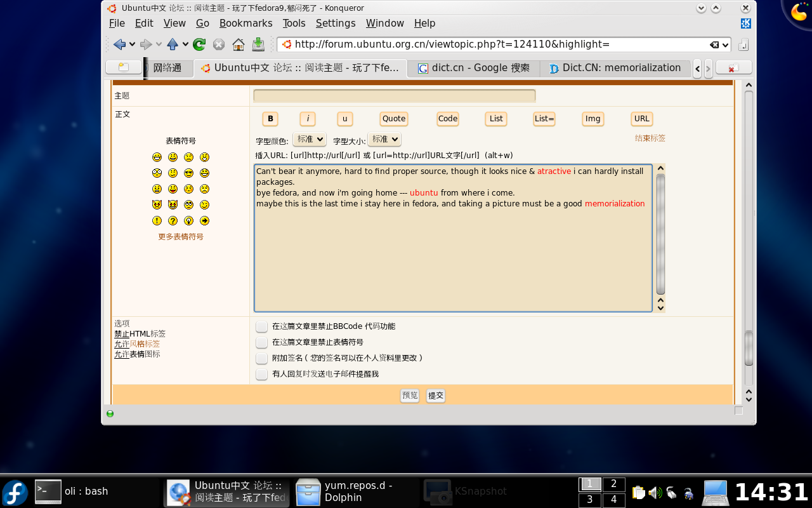The image size is (812, 508).
Task: Open the File menu
Action: (117, 23)
